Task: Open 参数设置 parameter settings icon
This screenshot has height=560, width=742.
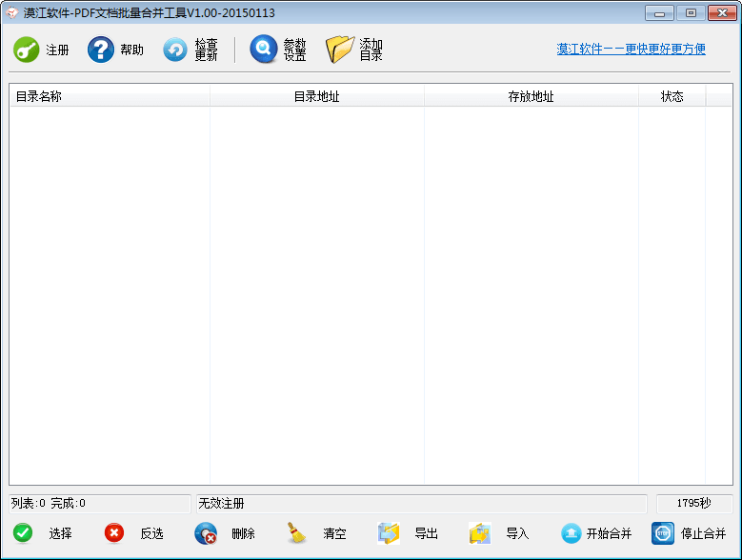Action: click(x=264, y=50)
